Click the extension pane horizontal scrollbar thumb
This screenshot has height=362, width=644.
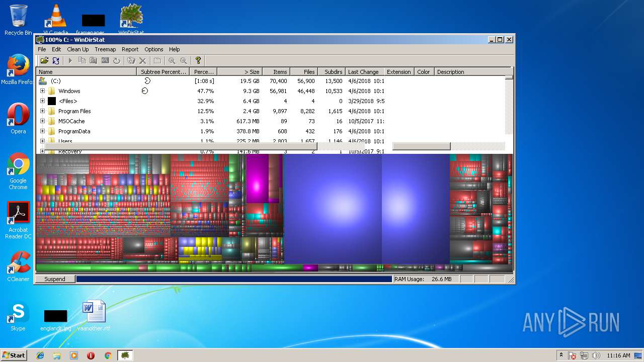click(422, 146)
